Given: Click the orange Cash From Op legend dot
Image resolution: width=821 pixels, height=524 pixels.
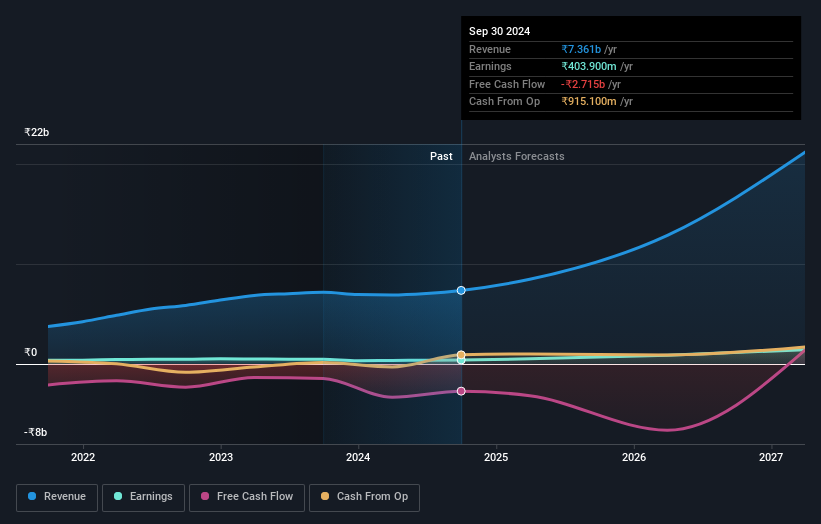Looking at the screenshot, I should pyautogui.click(x=325, y=496).
